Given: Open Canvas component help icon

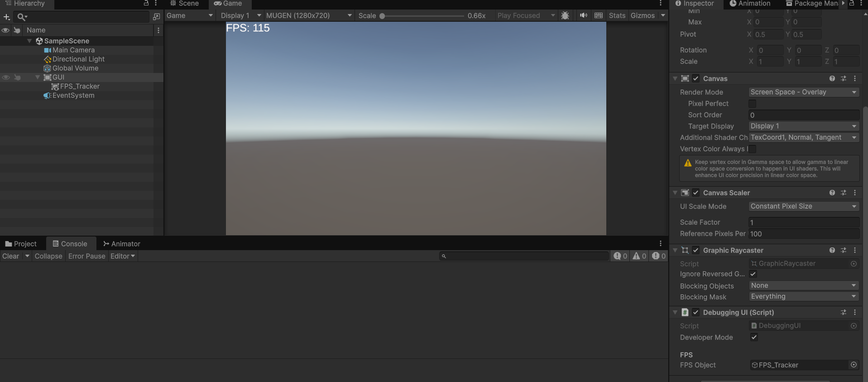Looking at the screenshot, I should (832, 78).
